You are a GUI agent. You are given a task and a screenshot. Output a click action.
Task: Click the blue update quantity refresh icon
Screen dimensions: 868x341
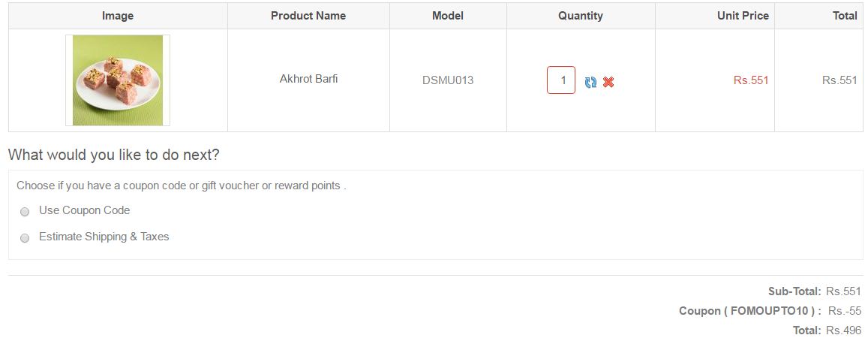pyautogui.click(x=590, y=82)
